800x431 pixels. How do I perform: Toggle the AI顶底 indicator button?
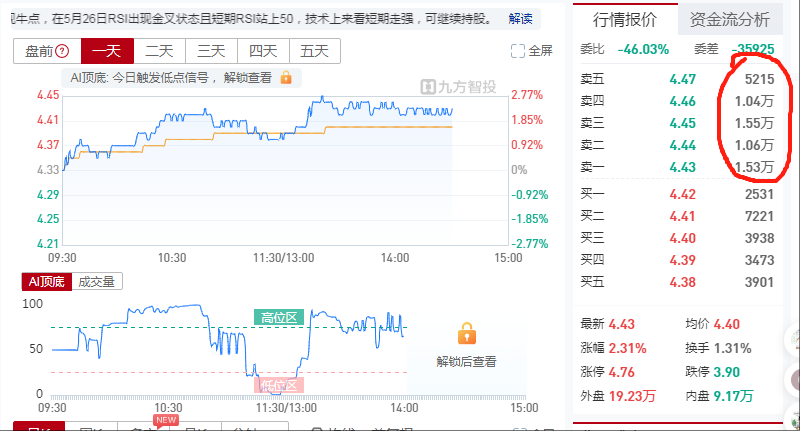[x=47, y=282]
